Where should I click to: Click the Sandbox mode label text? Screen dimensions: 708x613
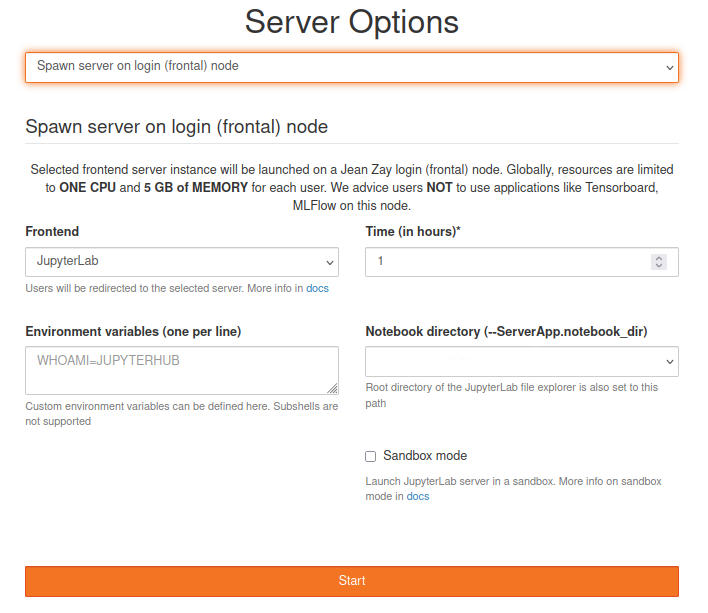coord(425,456)
